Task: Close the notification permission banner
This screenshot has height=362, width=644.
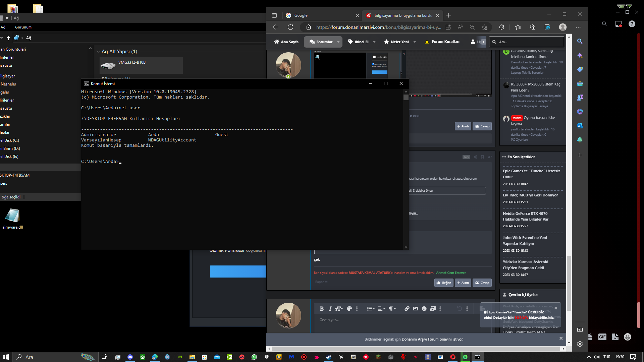Action: (x=561, y=339)
